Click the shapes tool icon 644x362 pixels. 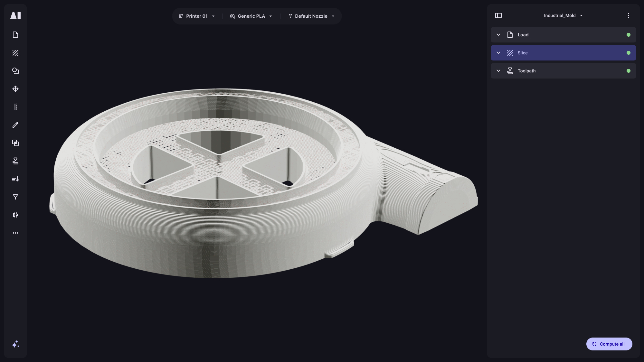pyautogui.click(x=15, y=71)
